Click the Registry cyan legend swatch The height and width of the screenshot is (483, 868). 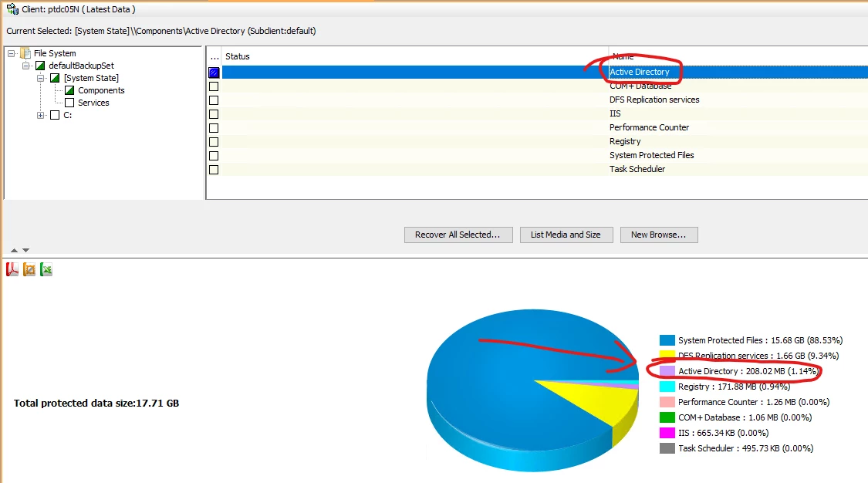pos(667,387)
